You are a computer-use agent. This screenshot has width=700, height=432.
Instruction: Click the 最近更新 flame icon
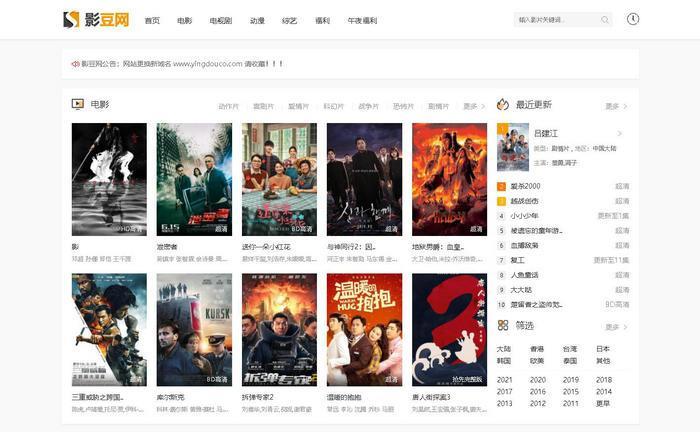503,104
